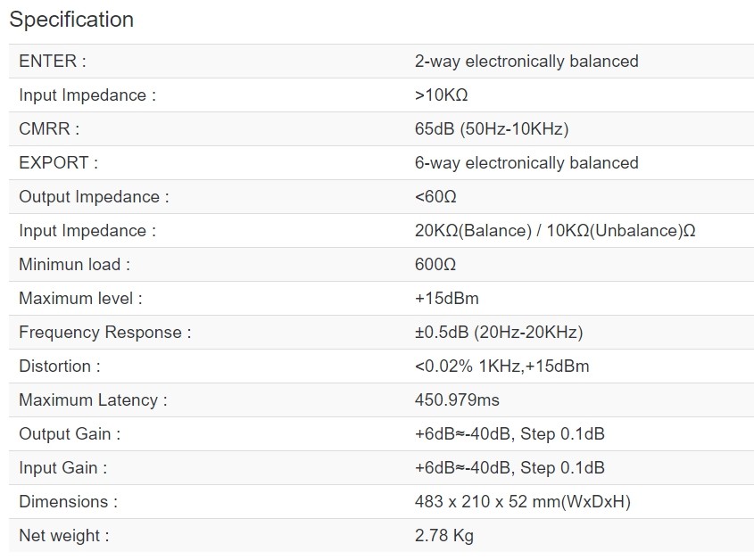This screenshot has width=754, height=560.
Task: Click the Output Gain label
Action: click(70, 434)
